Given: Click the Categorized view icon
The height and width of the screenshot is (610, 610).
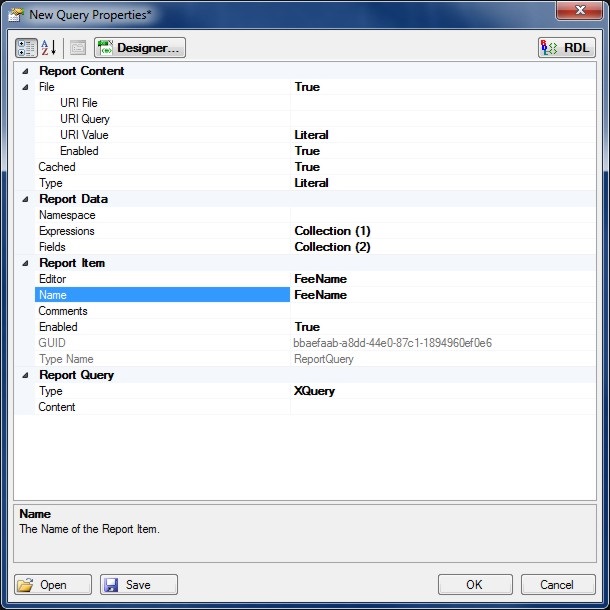Looking at the screenshot, I should [x=27, y=48].
